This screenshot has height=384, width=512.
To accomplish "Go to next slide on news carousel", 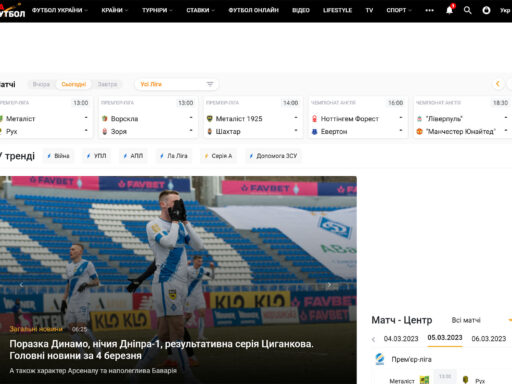I will pos(329,285).
